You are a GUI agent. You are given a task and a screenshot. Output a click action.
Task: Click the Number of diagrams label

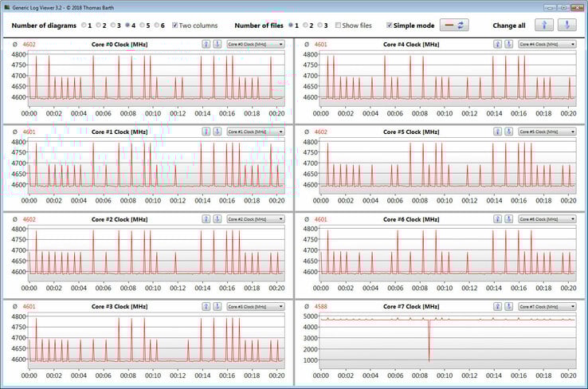(x=44, y=26)
